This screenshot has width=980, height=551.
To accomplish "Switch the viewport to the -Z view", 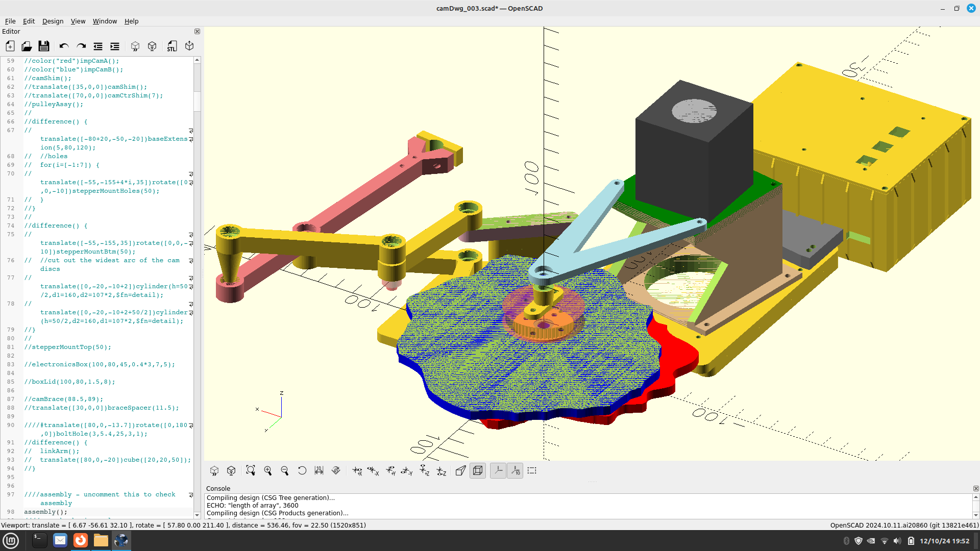I will (x=442, y=470).
